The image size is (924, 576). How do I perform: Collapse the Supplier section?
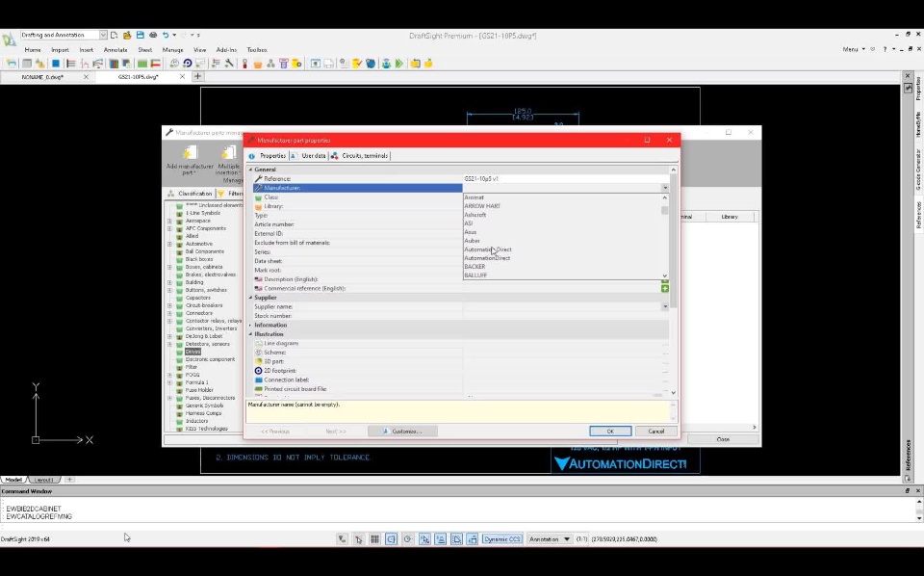250,298
